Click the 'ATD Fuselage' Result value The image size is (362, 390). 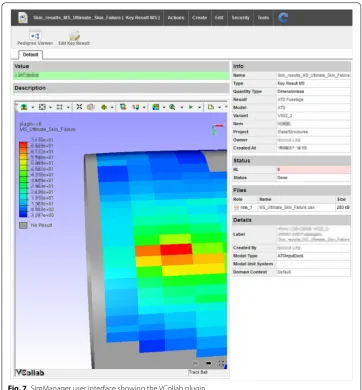click(x=290, y=99)
